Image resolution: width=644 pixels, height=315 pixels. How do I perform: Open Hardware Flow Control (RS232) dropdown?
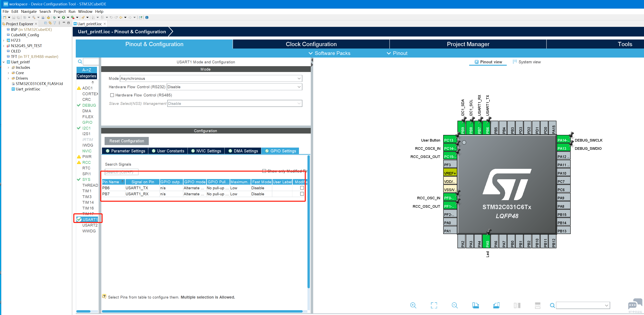pos(234,87)
